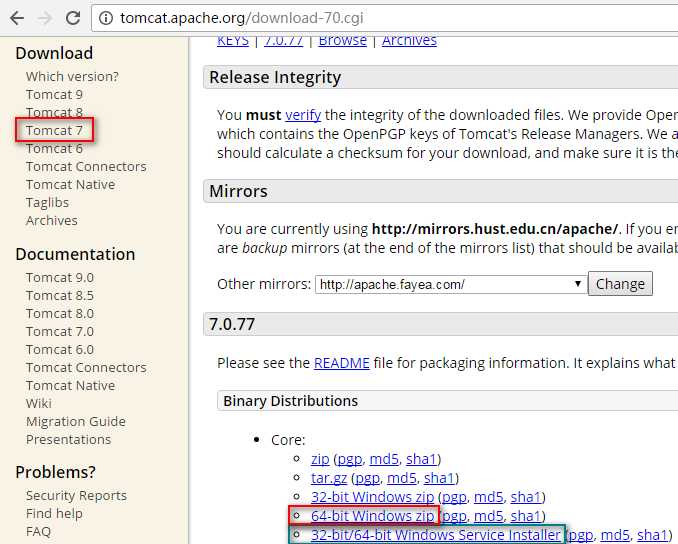
Task: Open Archives in the Download sidebar
Action: point(51,221)
